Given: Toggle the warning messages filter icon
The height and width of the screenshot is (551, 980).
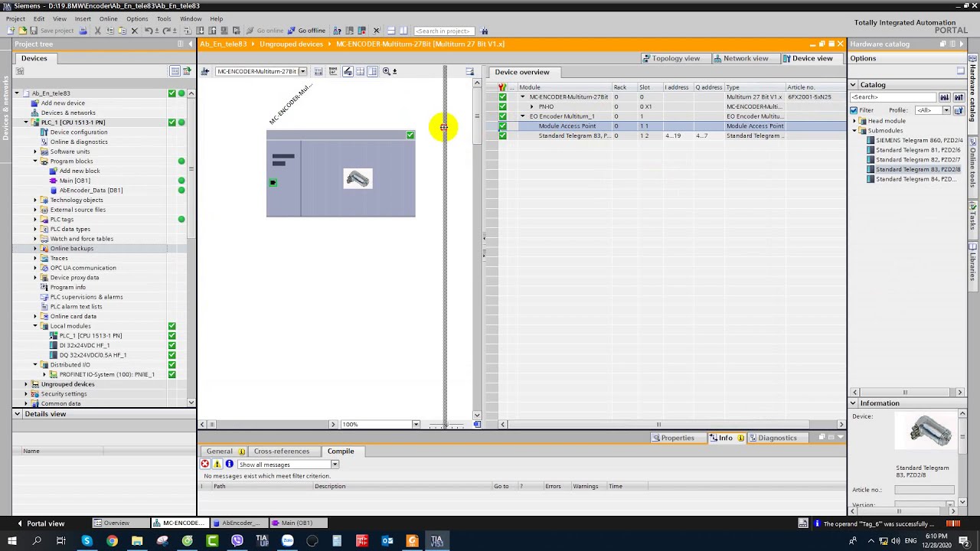Looking at the screenshot, I should (x=217, y=465).
